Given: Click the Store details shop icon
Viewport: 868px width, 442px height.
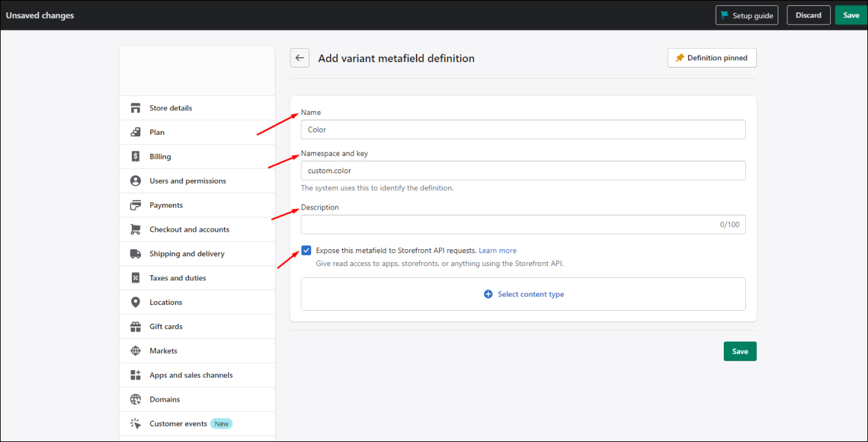Looking at the screenshot, I should (135, 108).
